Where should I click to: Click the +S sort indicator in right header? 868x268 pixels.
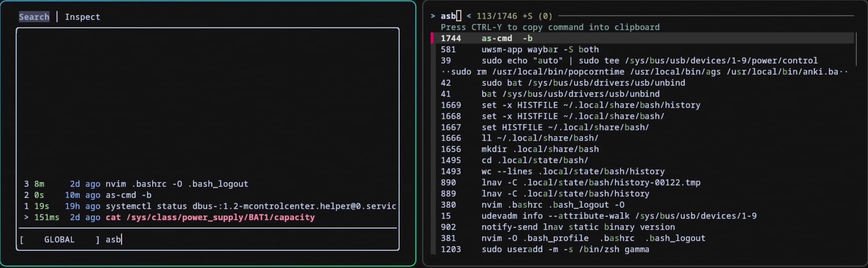(528, 16)
